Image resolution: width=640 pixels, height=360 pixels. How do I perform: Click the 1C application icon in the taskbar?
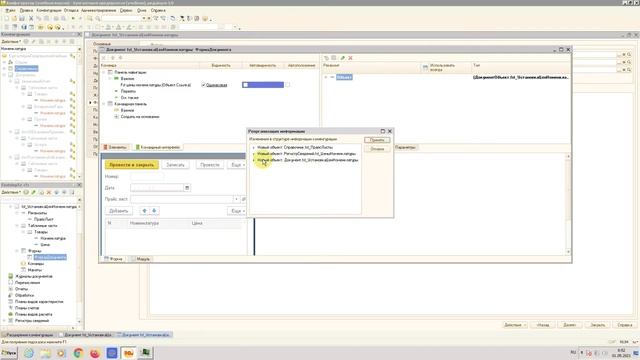(x=129, y=353)
